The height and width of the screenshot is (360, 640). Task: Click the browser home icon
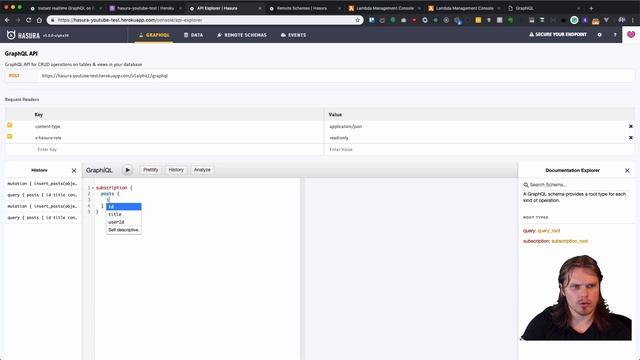[39, 20]
